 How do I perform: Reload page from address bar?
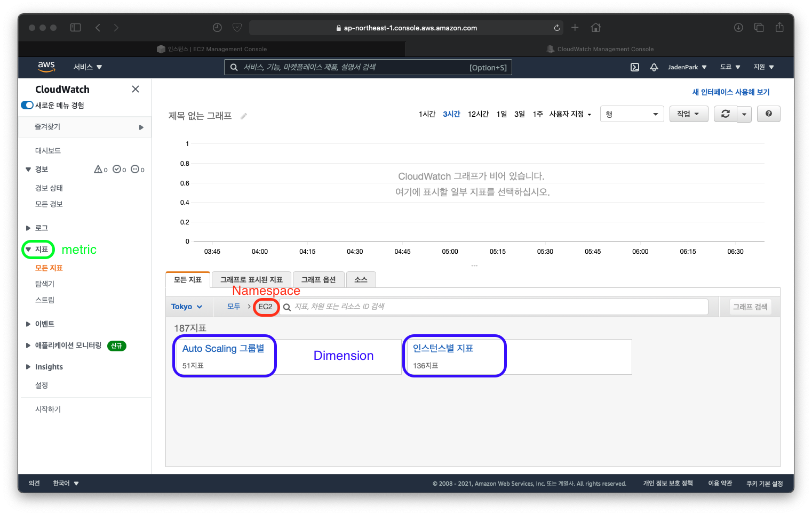pyautogui.click(x=557, y=28)
